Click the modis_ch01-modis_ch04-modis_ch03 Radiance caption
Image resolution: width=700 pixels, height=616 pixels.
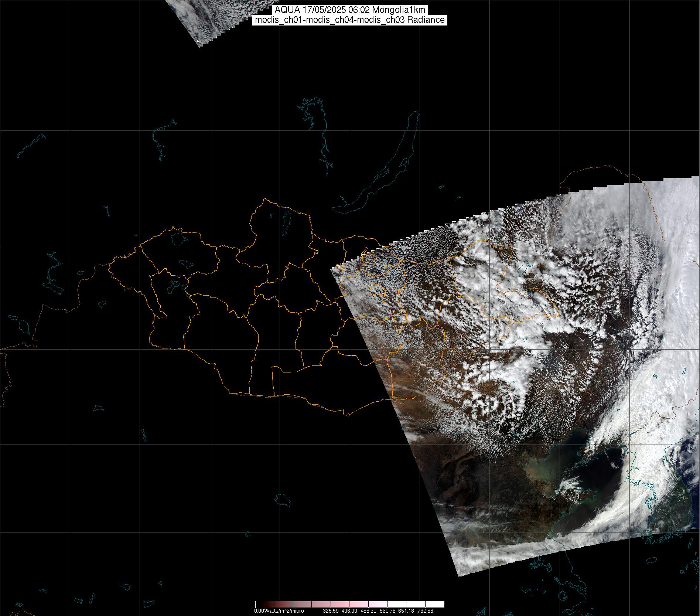tap(350, 20)
